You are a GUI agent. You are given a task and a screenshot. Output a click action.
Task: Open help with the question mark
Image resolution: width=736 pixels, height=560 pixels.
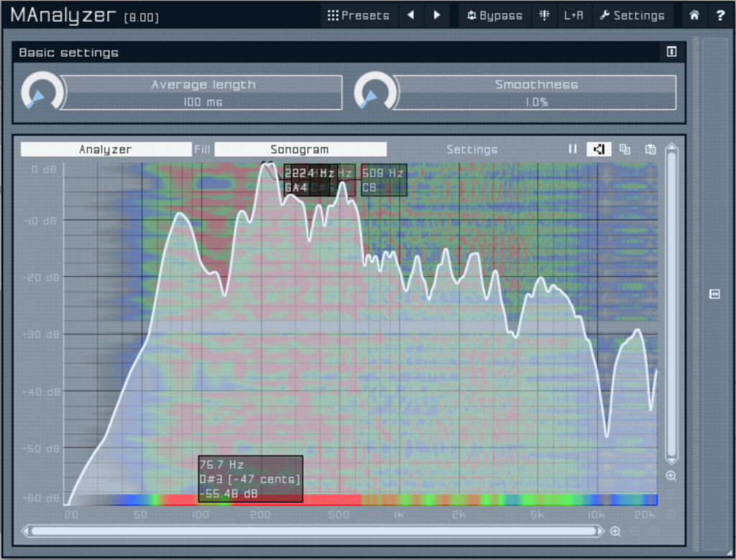[x=720, y=16]
